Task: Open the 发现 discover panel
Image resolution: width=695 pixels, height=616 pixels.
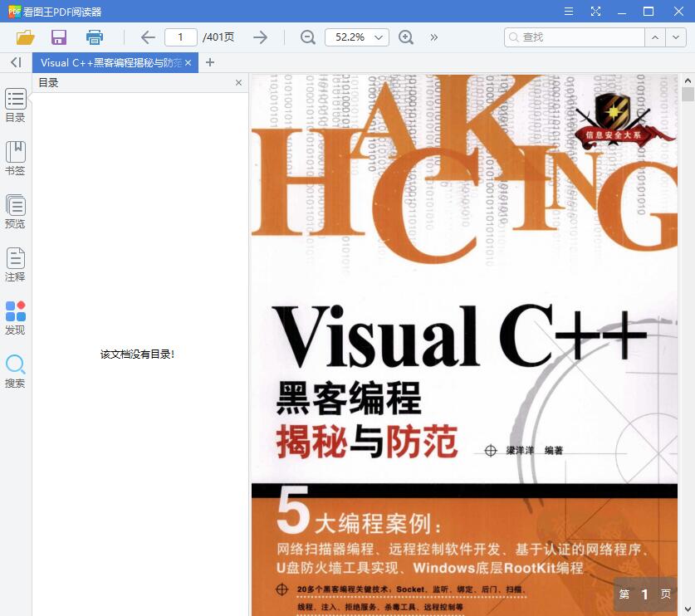Action: [16, 318]
